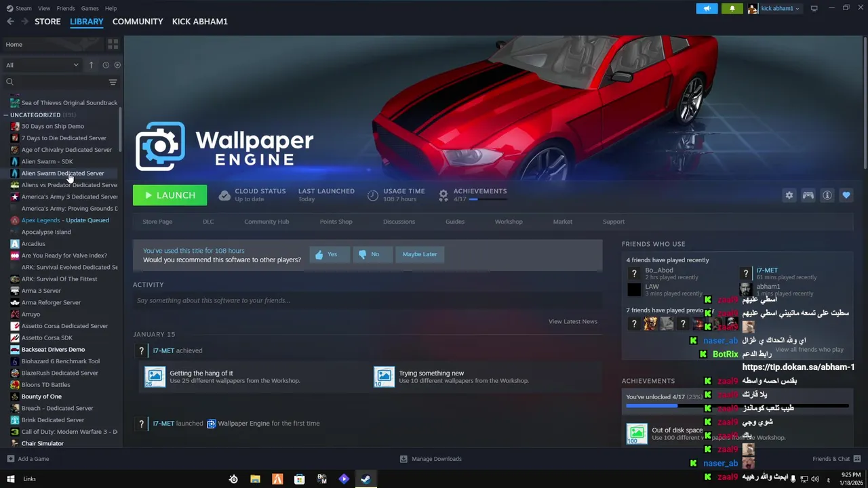Toggle the ready to play filter
868x488 pixels.
[117, 65]
